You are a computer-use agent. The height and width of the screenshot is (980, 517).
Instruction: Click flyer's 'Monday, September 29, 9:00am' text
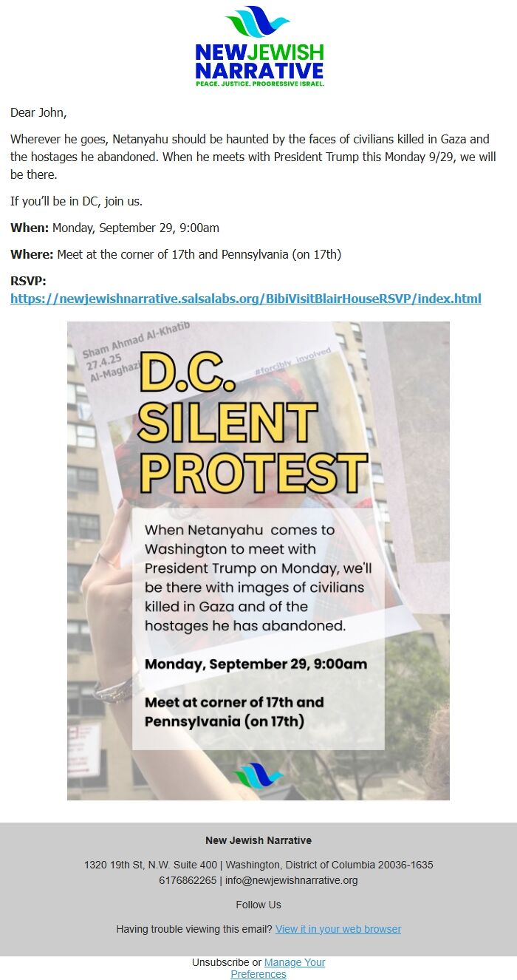(256, 664)
